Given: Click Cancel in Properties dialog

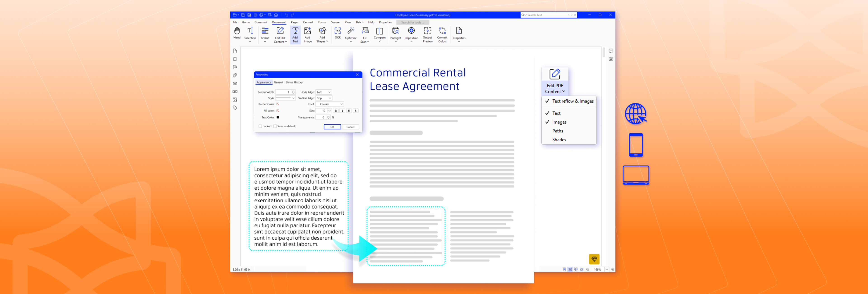Looking at the screenshot, I should tap(350, 127).
